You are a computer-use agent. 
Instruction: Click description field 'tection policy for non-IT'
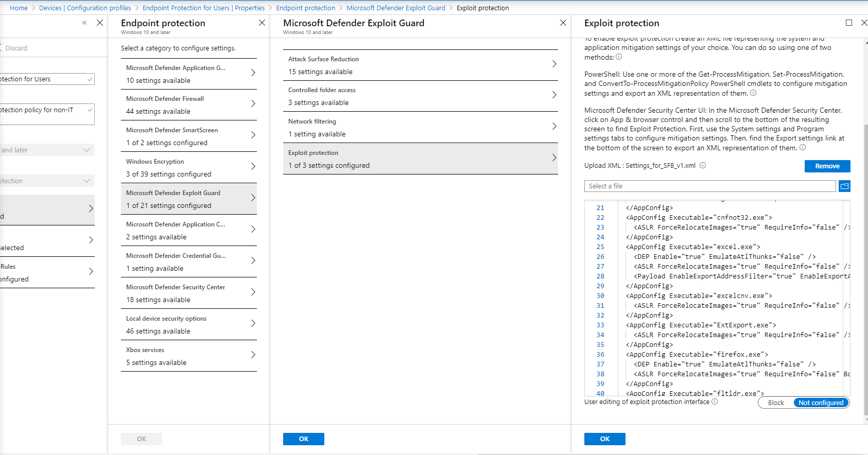tap(47, 114)
